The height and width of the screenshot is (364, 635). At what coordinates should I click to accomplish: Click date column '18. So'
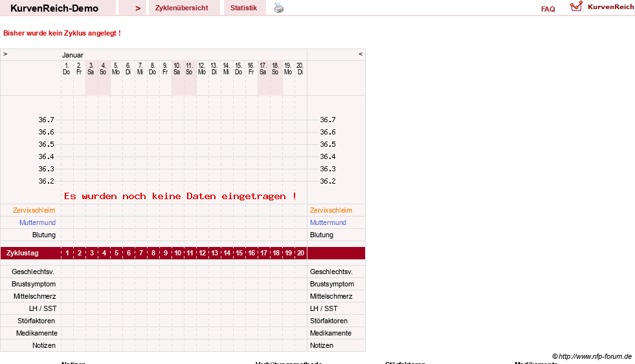pyautogui.click(x=275, y=69)
